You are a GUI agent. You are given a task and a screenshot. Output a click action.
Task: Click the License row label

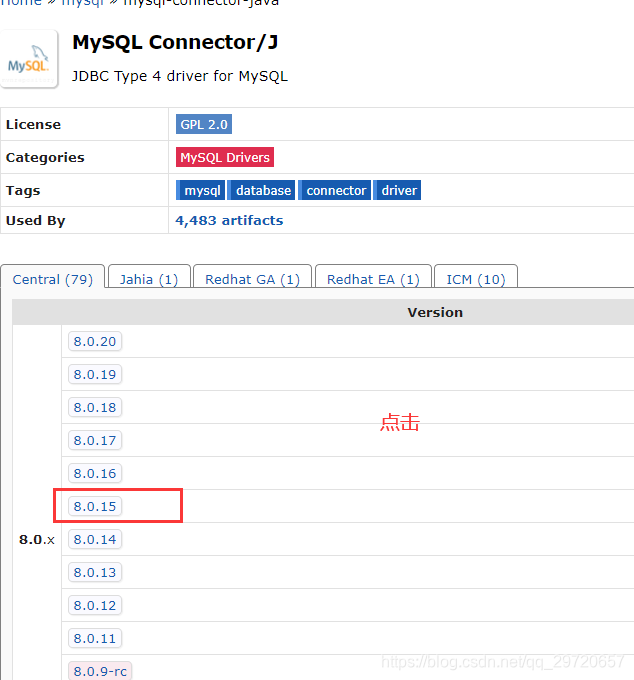33,124
